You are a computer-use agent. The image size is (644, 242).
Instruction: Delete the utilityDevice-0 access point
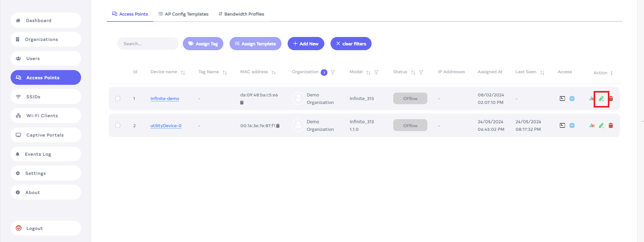point(611,125)
